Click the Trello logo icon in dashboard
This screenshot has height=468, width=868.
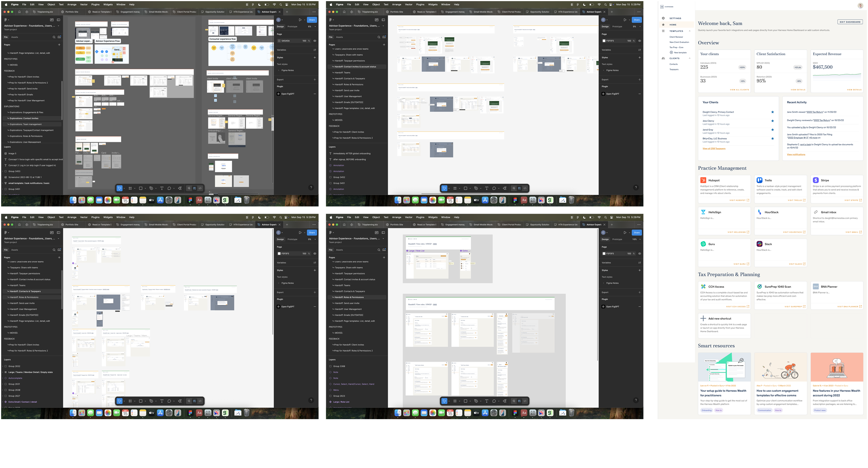759,180
